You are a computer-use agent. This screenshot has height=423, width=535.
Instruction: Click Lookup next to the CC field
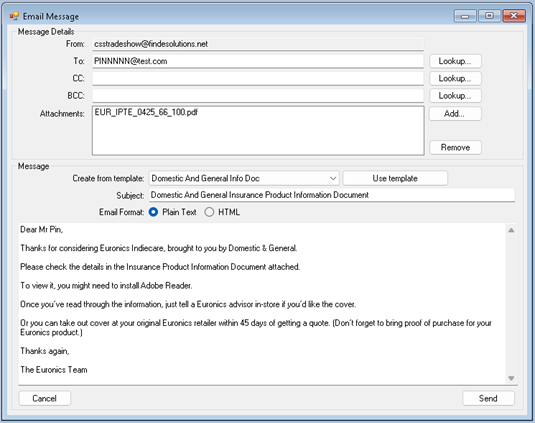pyautogui.click(x=455, y=78)
